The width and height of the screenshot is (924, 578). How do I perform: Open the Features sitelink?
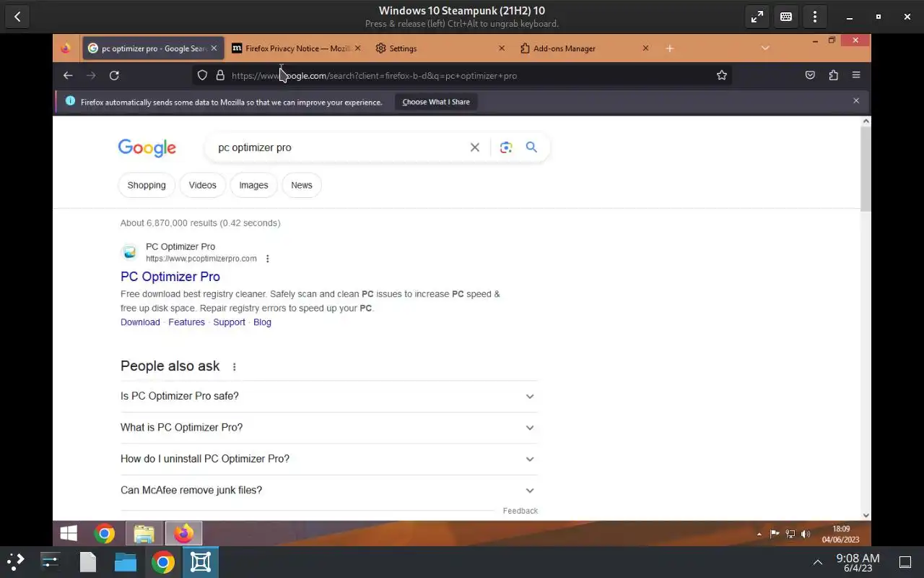[186, 322]
